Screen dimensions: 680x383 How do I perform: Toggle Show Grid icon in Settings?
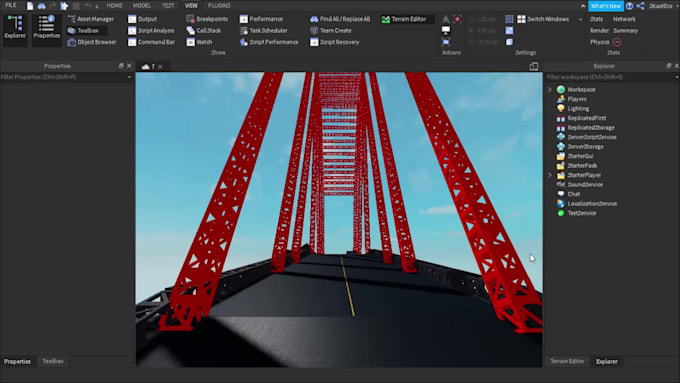509,19
